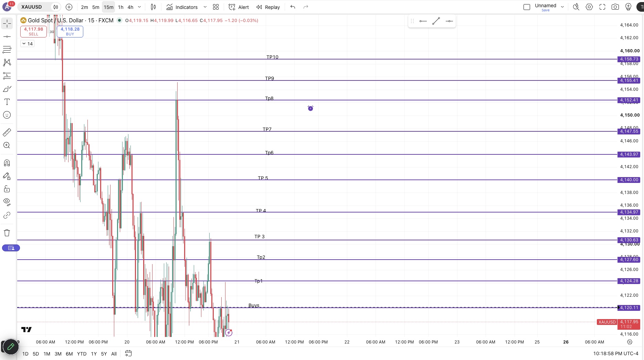Toggle stay in drawing mode

[7, 176]
